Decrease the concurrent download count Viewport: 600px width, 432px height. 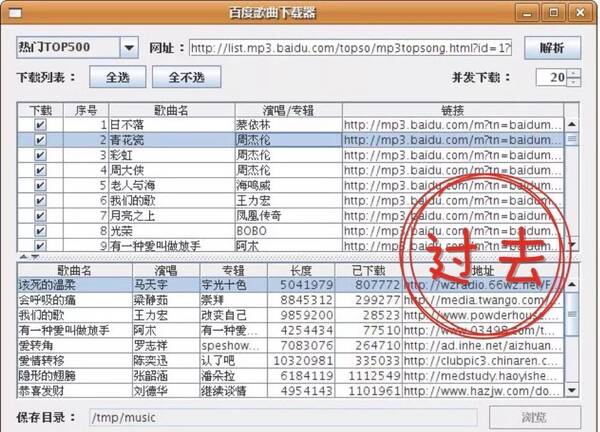click(574, 81)
